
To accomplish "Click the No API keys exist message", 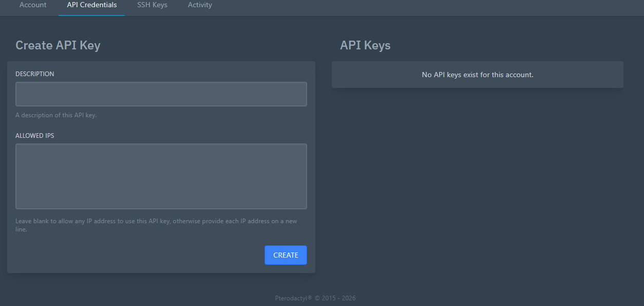I will point(477,75).
